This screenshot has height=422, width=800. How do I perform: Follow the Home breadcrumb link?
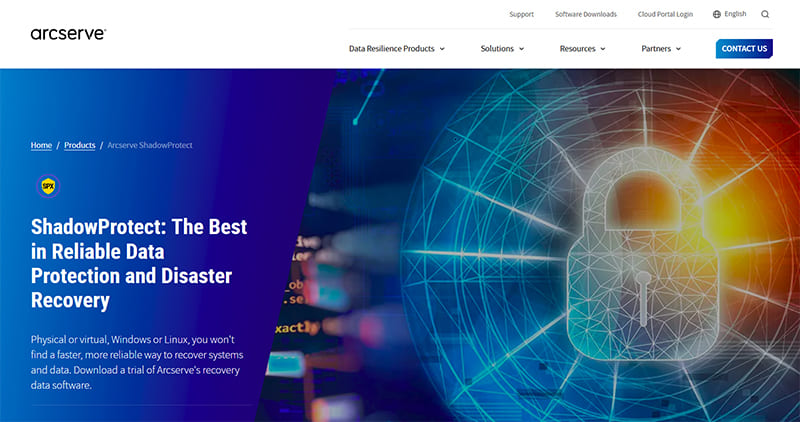[41, 145]
